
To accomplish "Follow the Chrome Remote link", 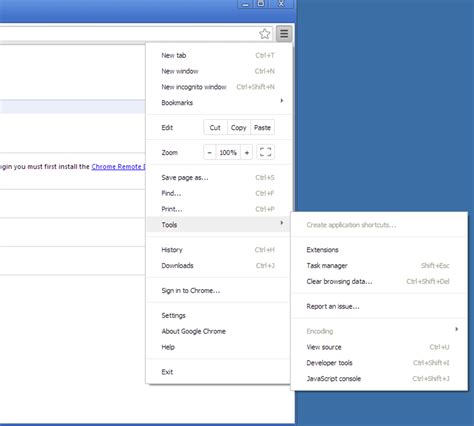I will point(118,167).
